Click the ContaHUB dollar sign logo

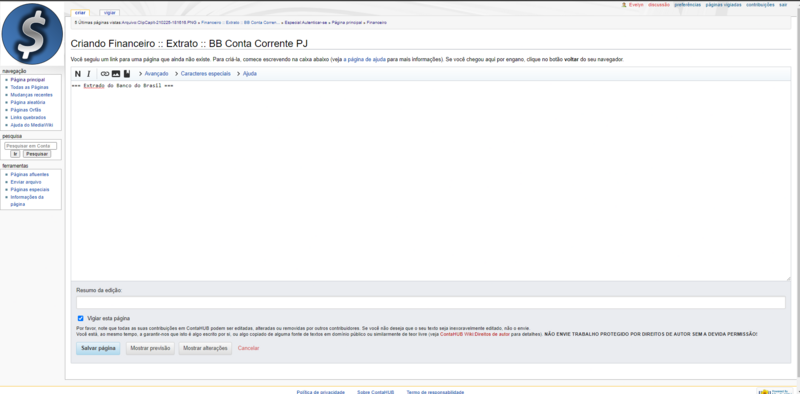[32, 34]
